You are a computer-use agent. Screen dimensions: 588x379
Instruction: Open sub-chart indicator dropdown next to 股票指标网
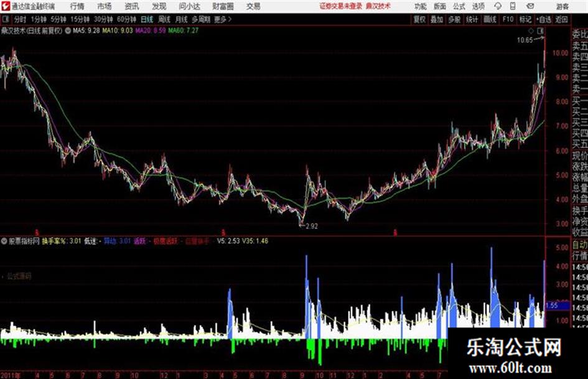point(4,241)
